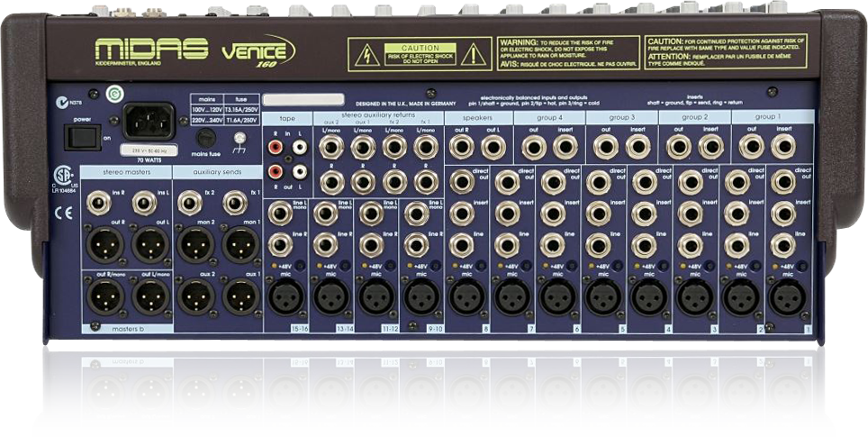Select the red tape out R RCA jack

pyautogui.click(x=275, y=172)
